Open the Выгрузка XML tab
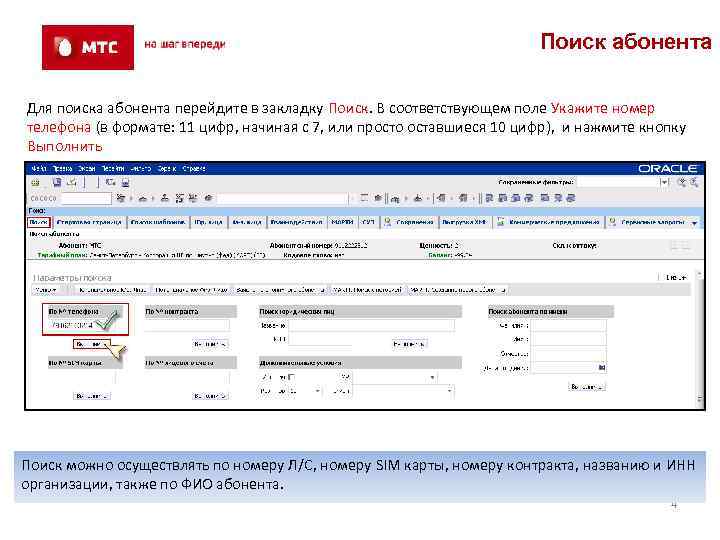 tap(464, 222)
